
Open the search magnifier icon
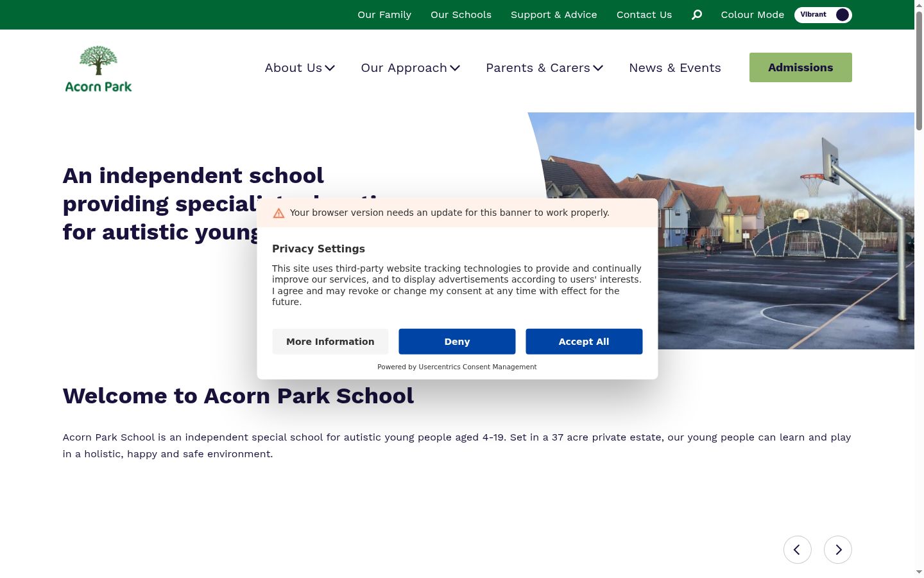click(697, 15)
